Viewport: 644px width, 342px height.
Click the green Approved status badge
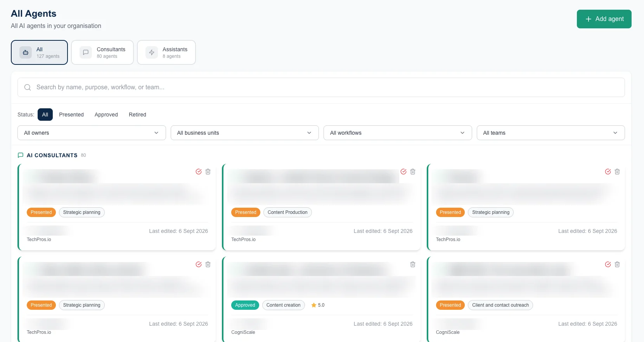[245, 305]
